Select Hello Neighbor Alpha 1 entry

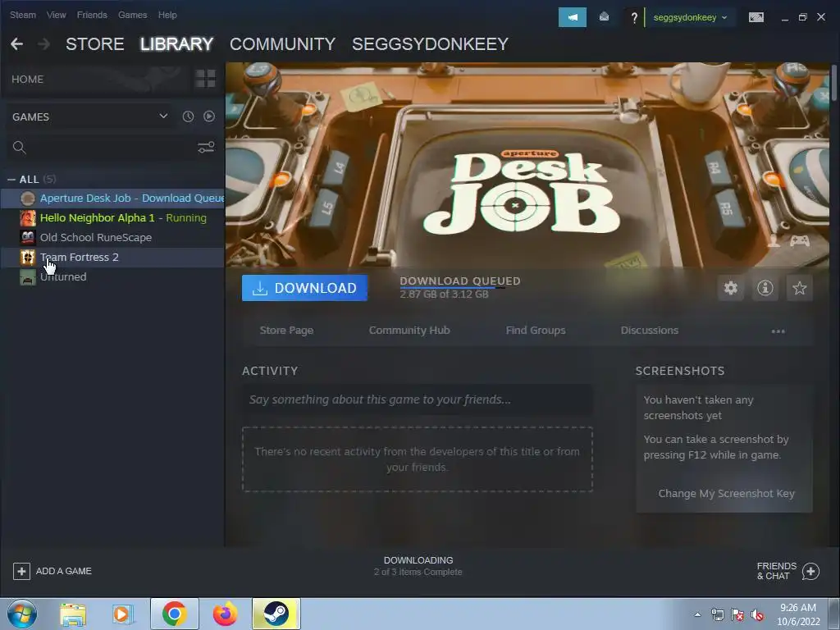[x=112, y=218]
